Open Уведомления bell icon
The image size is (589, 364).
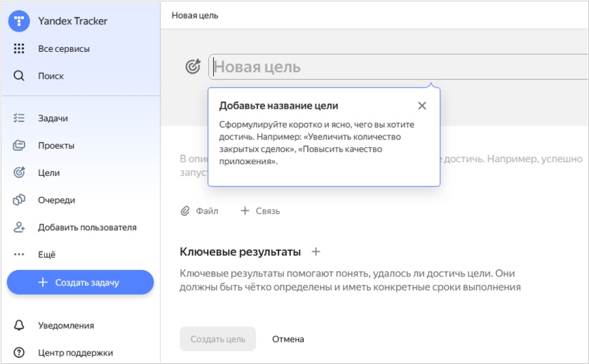click(19, 325)
